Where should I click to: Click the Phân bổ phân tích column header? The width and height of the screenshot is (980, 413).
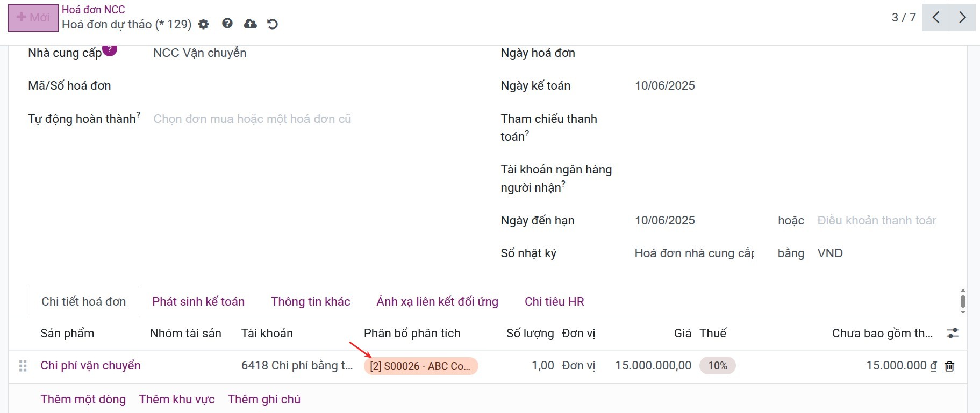click(412, 334)
